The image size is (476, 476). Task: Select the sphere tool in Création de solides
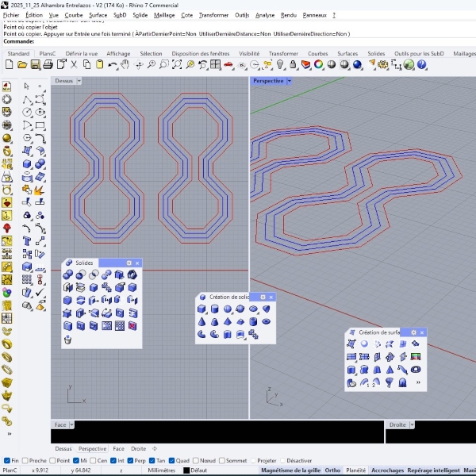pos(228,309)
